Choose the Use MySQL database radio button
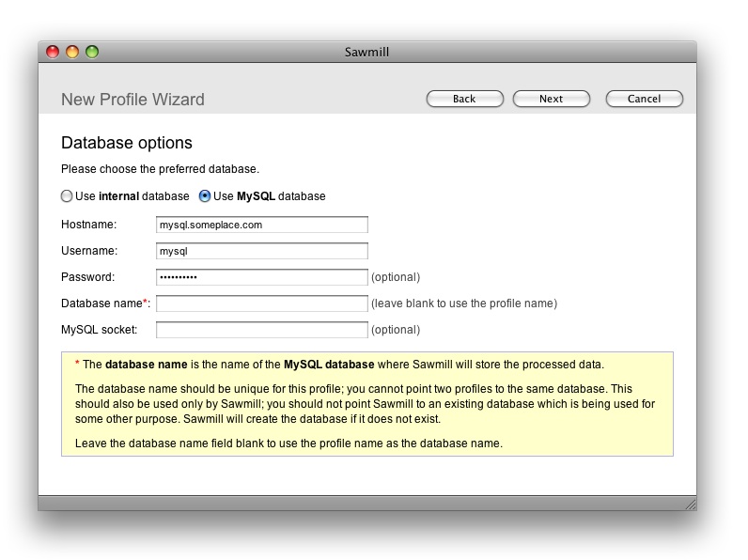The image size is (748, 560). (x=205, y=196)
